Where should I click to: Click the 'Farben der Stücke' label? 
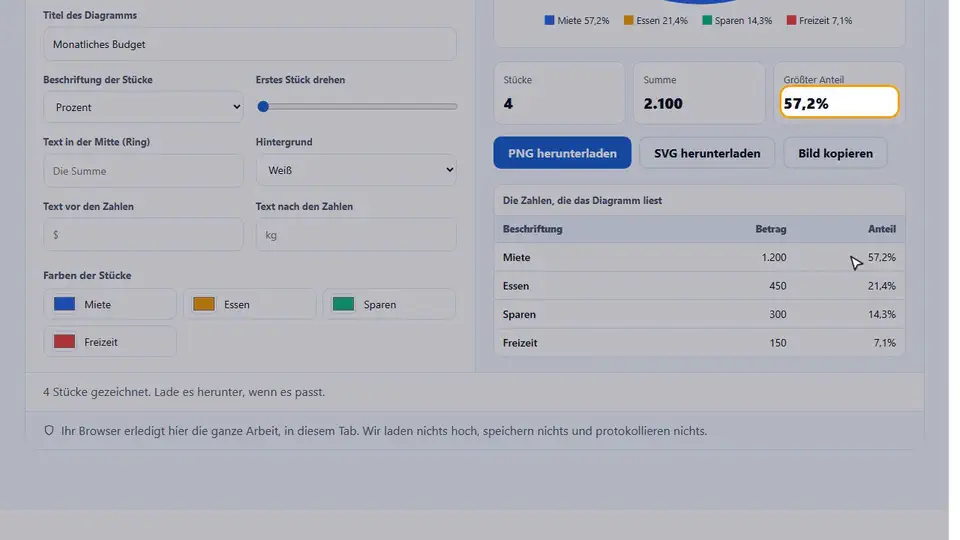(x=87, y=276)
